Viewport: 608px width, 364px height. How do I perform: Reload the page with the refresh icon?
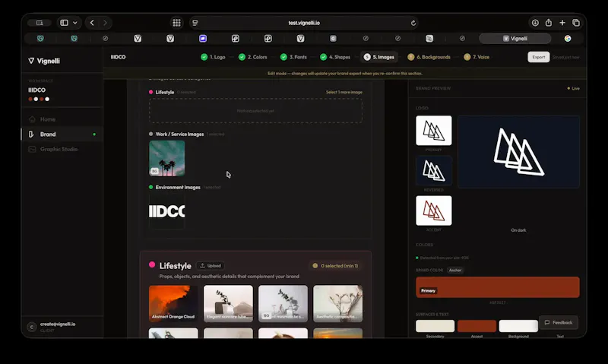[x=413, y=23]
